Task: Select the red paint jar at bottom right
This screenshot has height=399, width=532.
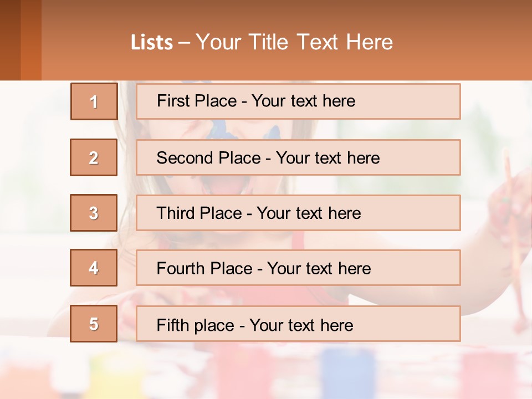Action: [x=481, y=371]
